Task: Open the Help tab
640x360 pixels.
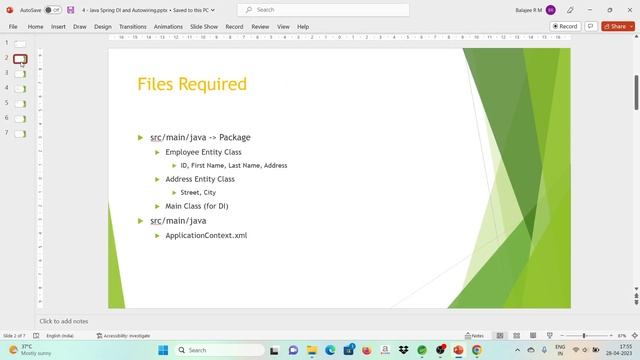Action: pos(303,27)
